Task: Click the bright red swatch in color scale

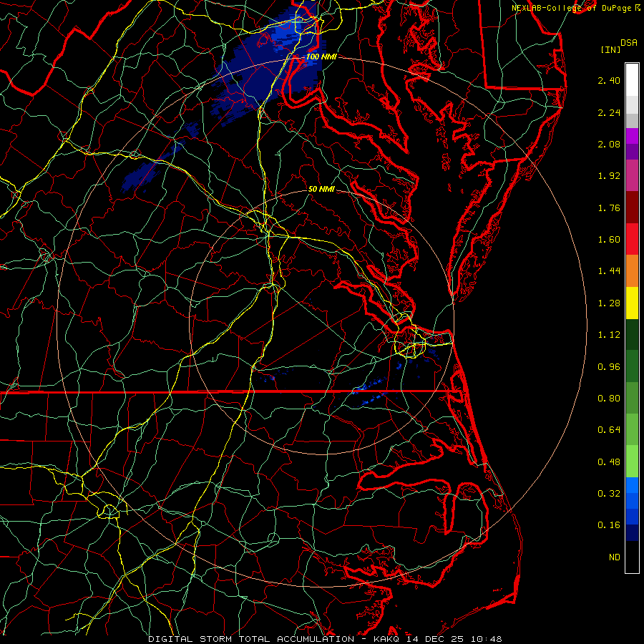Action: click(x=632, y=239)
